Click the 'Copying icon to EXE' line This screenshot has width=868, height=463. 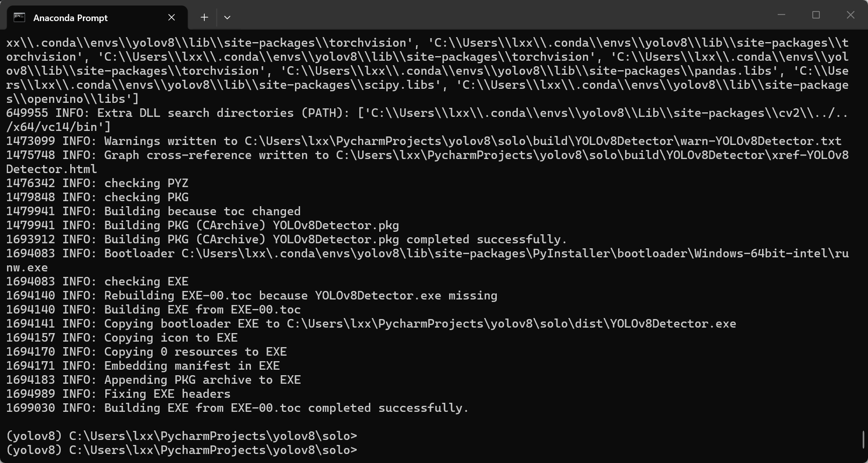122,338
